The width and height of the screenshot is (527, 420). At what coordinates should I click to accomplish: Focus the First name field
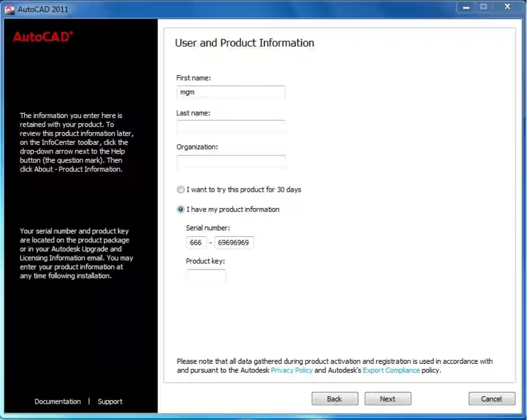[x=231, y=92]
